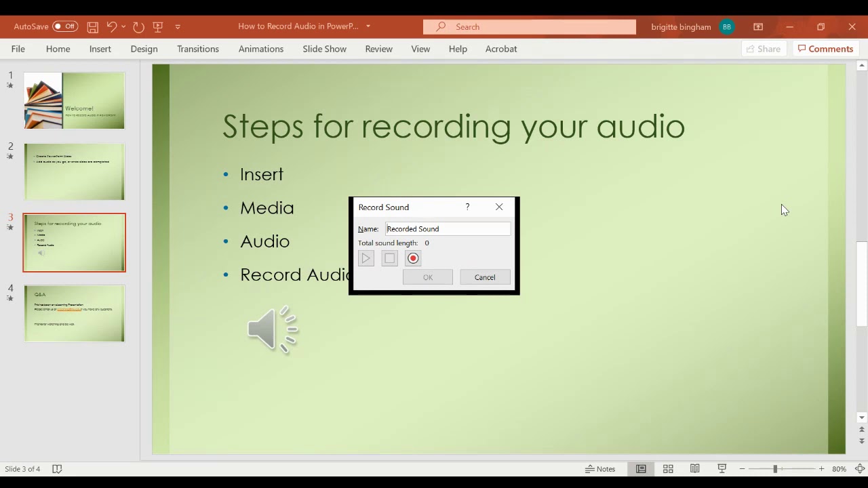Click the scroll down arrow of slide scrollbar
The image size is (868, 488).
(862, 418)
